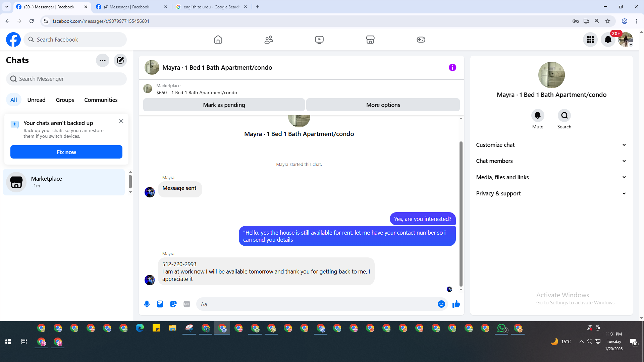Open the Facebook menu grid icon
Viewport: 644px width, 362px height.
click(590, 40)
